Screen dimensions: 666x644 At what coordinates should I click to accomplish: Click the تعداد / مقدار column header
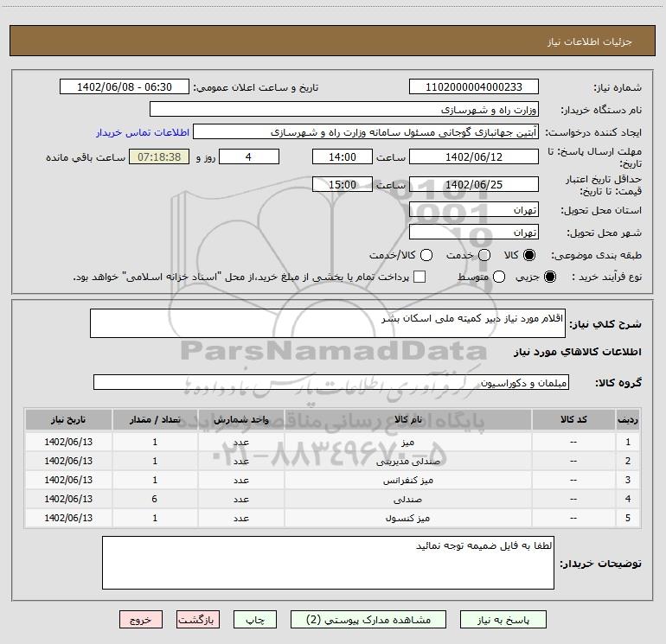pos(155,420)
